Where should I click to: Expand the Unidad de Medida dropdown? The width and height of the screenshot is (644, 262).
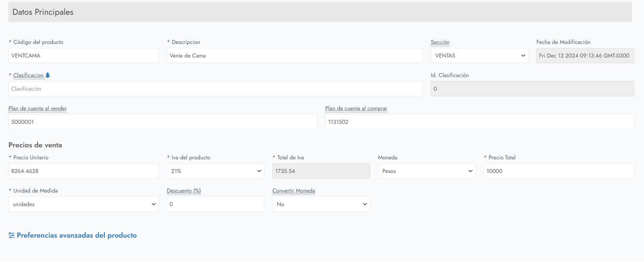pos(83,204)
